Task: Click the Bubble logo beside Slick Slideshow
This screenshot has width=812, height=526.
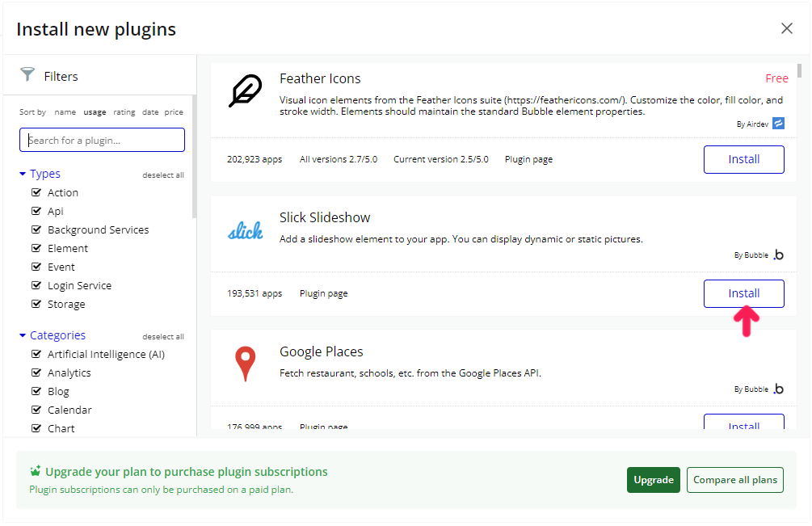Action: 778,255
